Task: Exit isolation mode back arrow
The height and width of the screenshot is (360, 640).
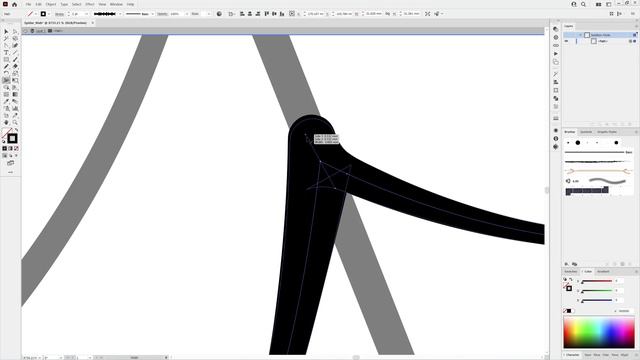Action: tap(26, 31)
